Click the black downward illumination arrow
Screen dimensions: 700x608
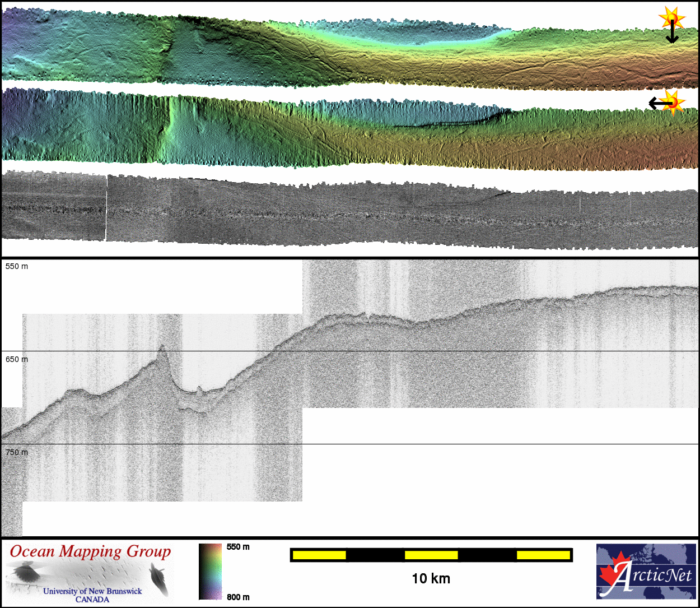(671, 34)
